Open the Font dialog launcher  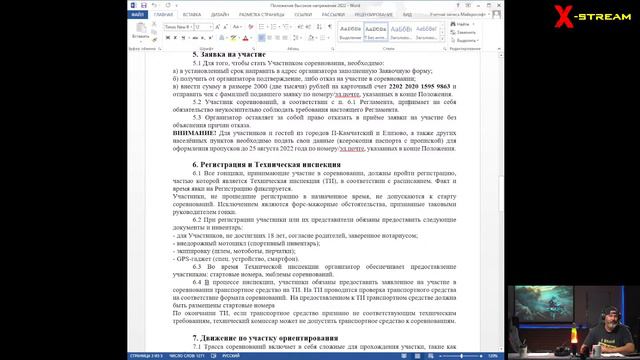pos(253,48)
